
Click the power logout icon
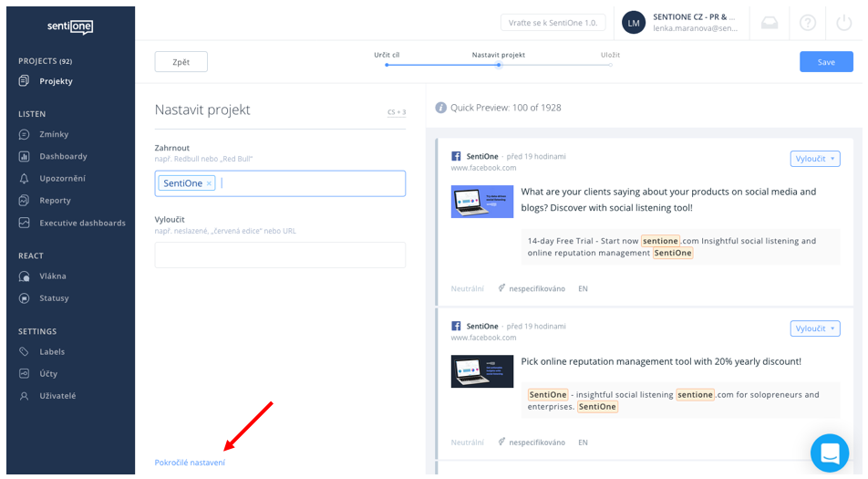coord(842,23)
